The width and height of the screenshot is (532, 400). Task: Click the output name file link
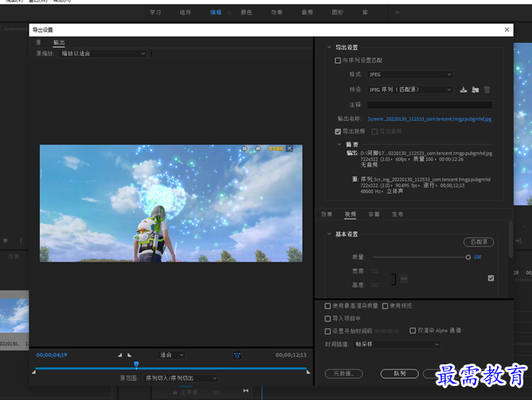pos(429,119)
